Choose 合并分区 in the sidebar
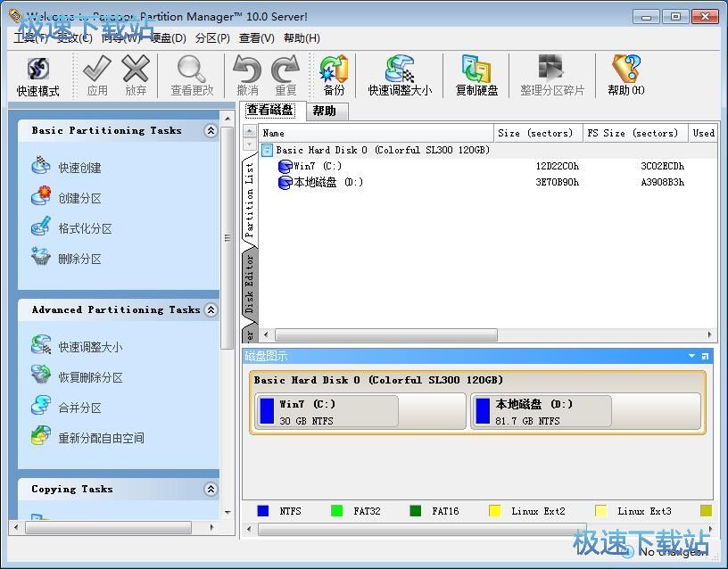The image size is (728, 569). coord(66,407)
